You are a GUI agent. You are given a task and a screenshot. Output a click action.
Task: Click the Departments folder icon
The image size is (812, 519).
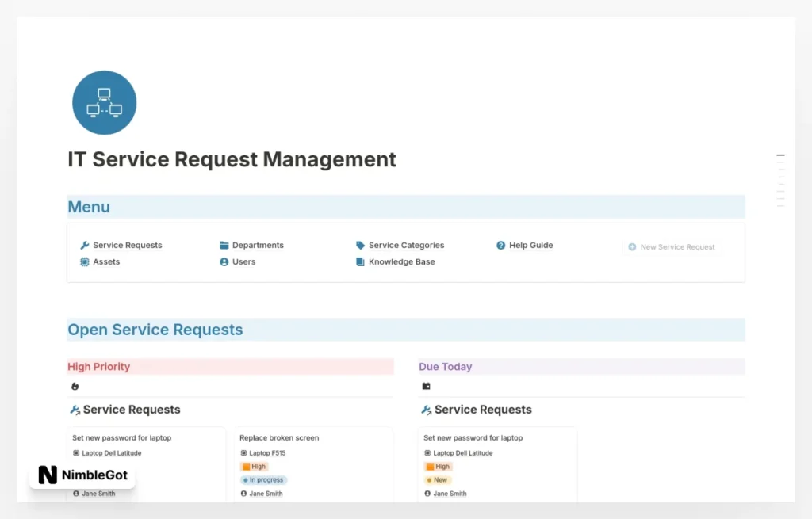point(224,245)
